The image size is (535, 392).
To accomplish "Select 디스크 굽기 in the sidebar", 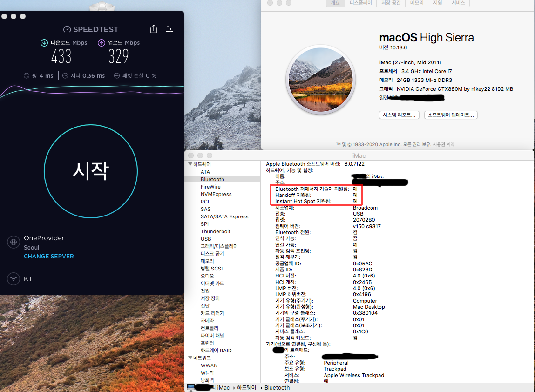I will tap(212, 254).
